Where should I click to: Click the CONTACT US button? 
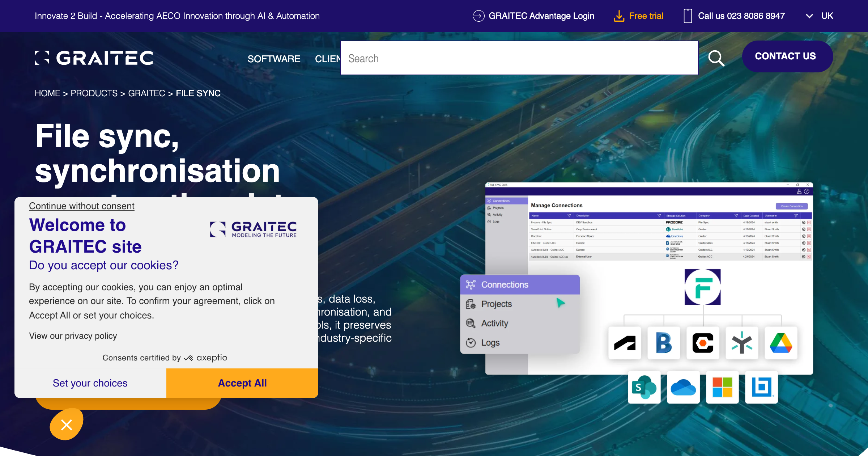[787, 56]
